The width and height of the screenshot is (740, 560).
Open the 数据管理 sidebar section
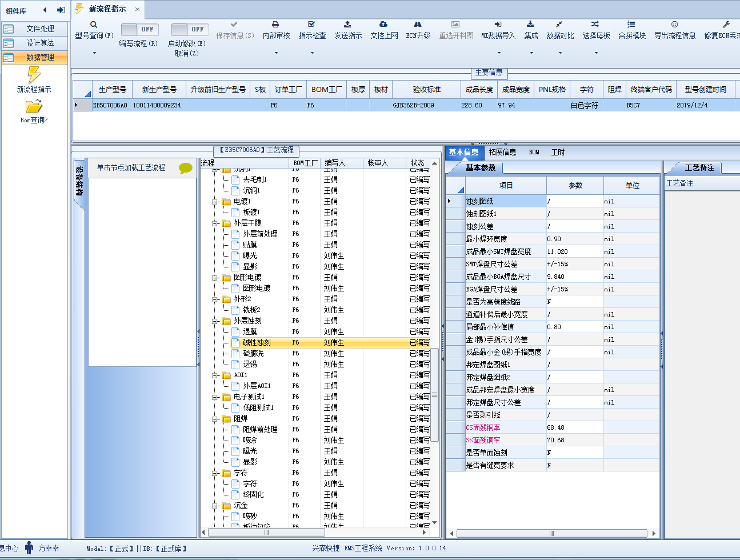tap(34, 57)
